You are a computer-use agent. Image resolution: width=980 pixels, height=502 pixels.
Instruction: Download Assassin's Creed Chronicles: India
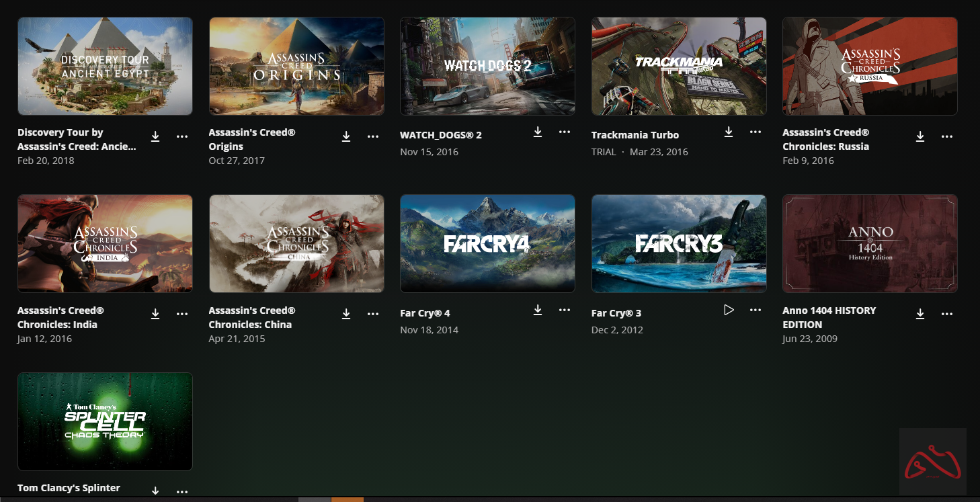(x=155, y=314)
